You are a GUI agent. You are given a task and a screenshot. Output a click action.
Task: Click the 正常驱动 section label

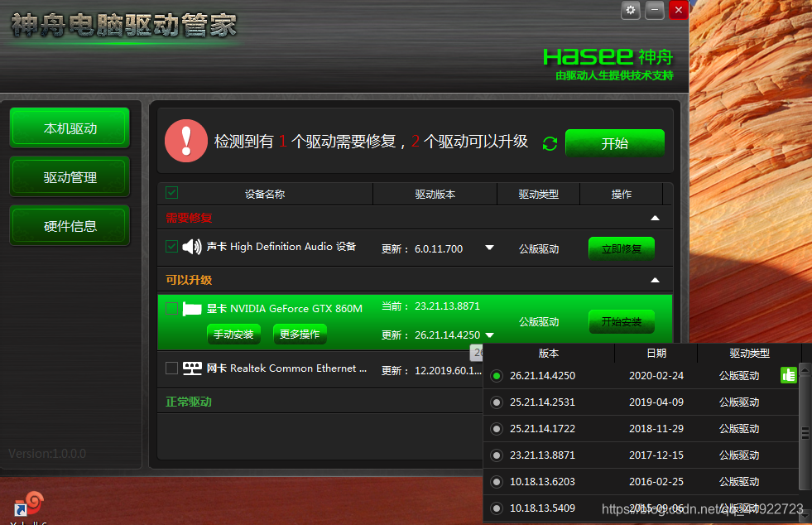[189, 402]
